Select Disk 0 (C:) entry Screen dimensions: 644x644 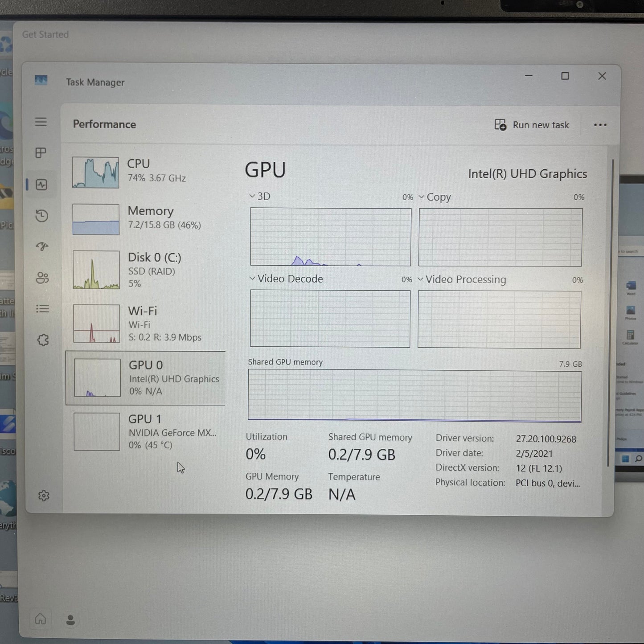click(x=146, y=270)
